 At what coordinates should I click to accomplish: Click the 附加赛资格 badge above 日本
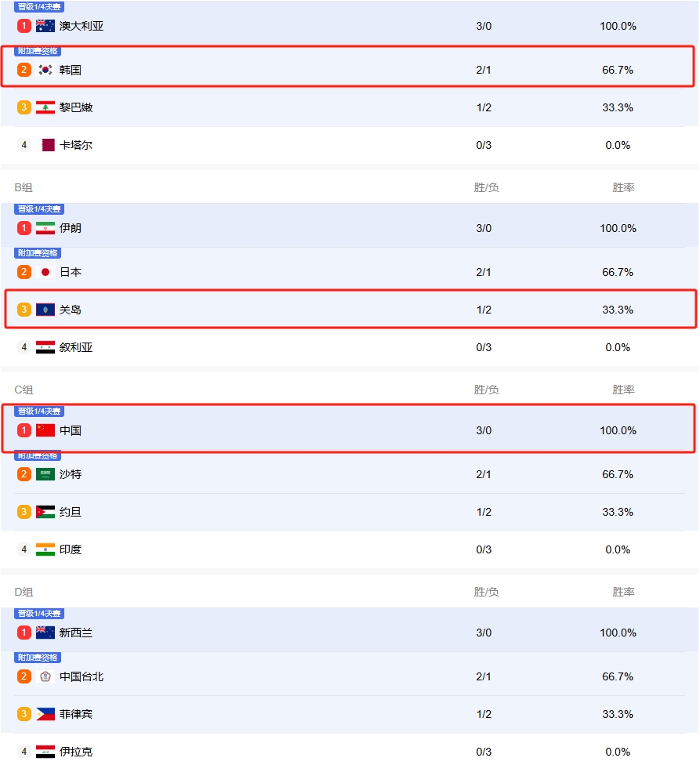coord(38,252)
